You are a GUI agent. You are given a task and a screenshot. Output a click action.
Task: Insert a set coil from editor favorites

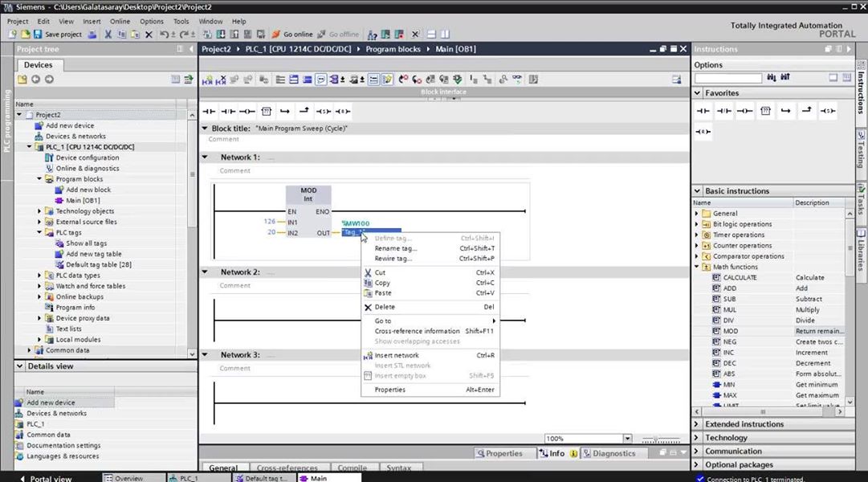coord(324,112)
